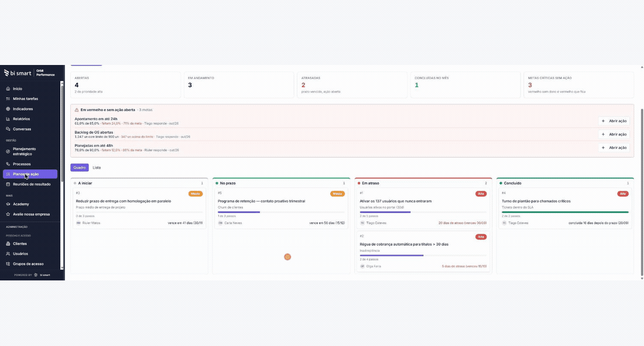The width and height of the screenshot is (644, 346).
Task: Click the Academy graduation cap icon
Action: (x=8, y=204)
